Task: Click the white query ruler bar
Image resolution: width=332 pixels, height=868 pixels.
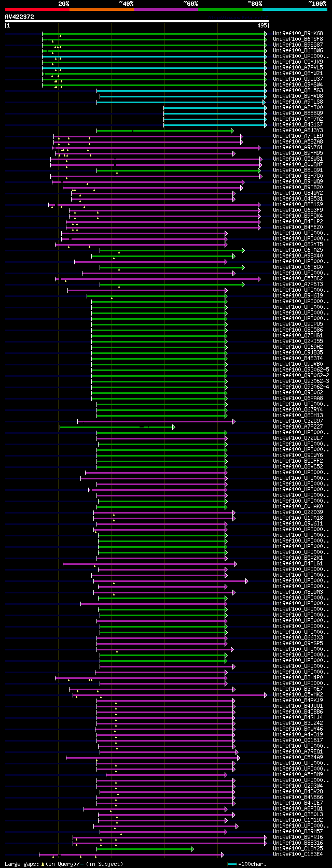Action: (x=136, y=21)
